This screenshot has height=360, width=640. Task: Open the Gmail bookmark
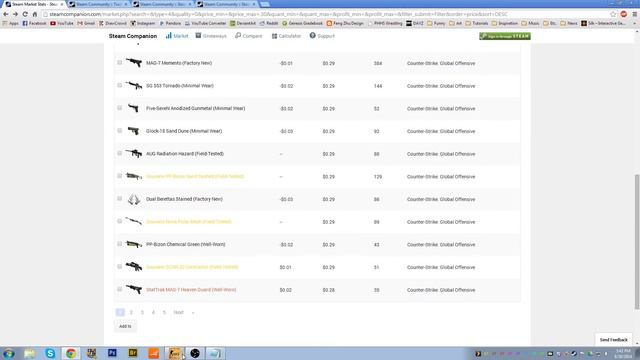(x=86, y=23)
